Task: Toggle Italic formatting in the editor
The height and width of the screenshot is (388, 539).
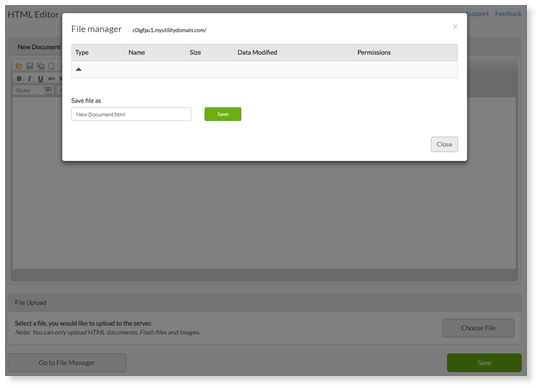Action: [30, 78]
